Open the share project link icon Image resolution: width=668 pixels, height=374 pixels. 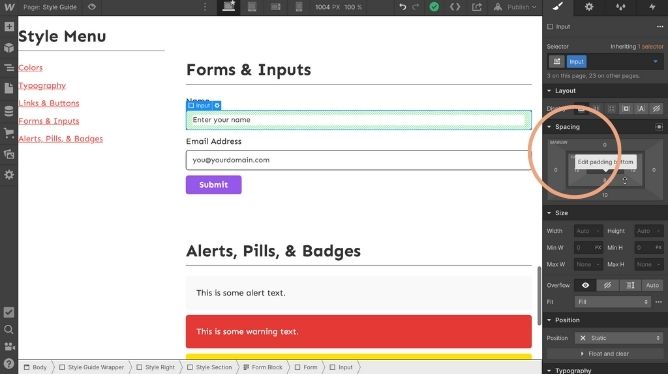click(477, 7)
